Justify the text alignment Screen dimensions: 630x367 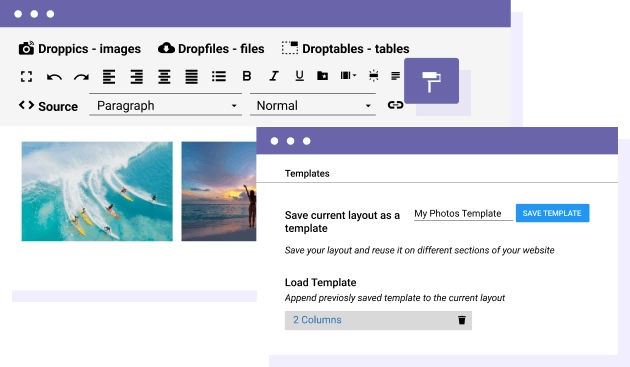point(191,76)
